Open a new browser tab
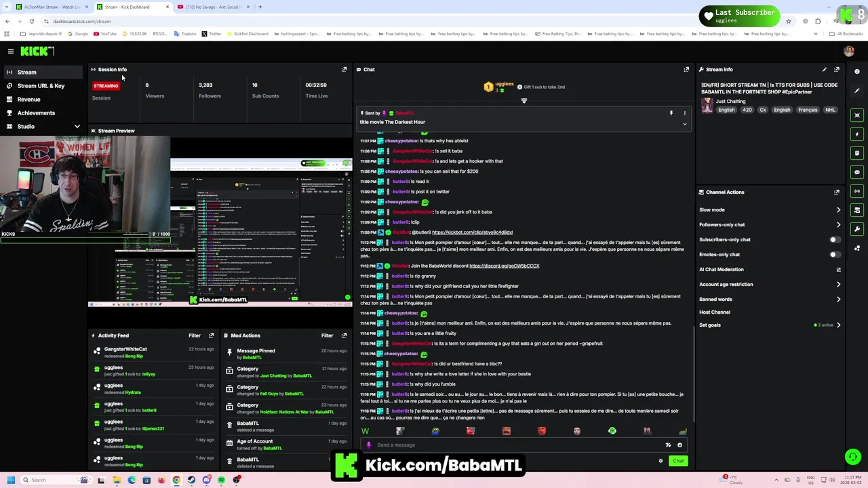 [x=260, y=7]
